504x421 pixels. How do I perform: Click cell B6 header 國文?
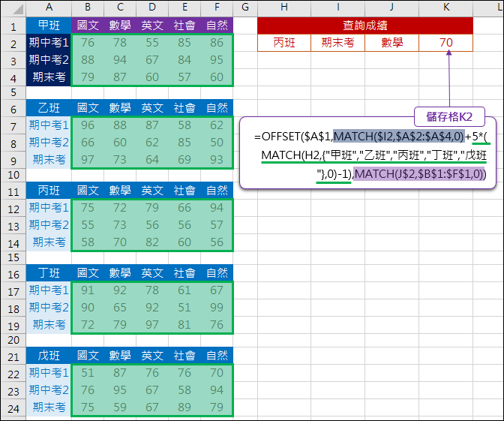point(88,108)
